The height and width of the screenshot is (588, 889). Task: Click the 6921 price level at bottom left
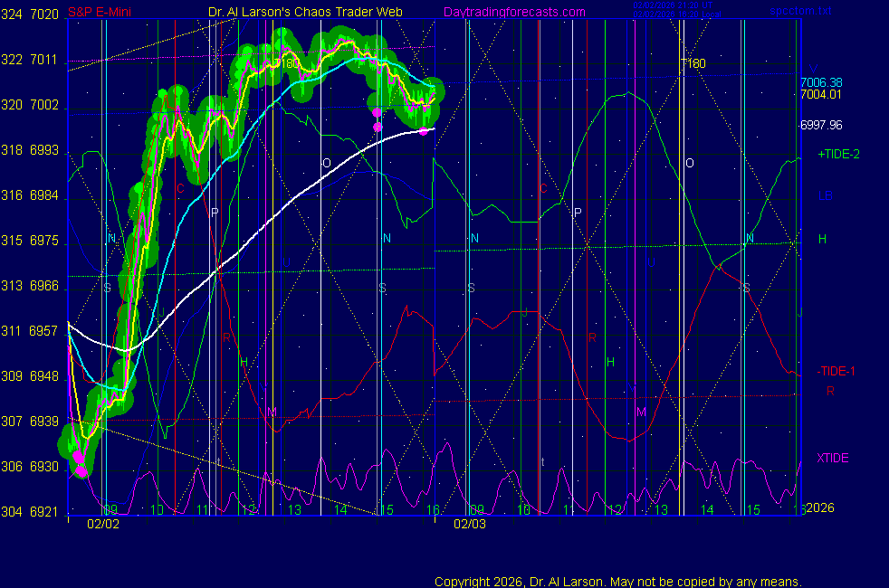tap(44, 512)
